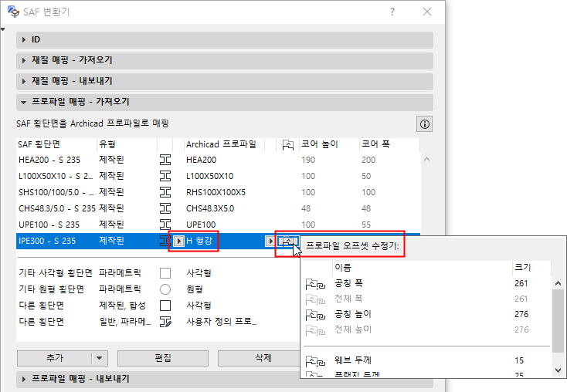Click 웨브 두께 modifier icon
The image size is (567, 392).
[x=315, y=361]
